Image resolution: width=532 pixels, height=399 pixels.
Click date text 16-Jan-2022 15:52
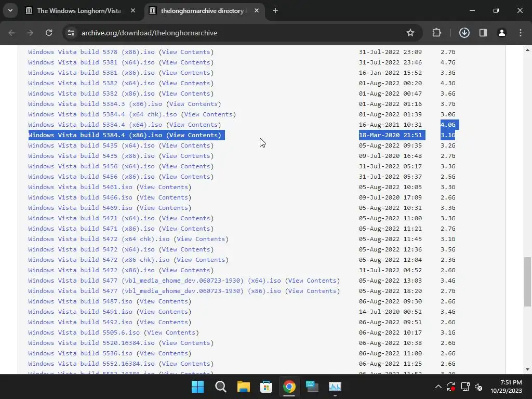coord(390,73)
